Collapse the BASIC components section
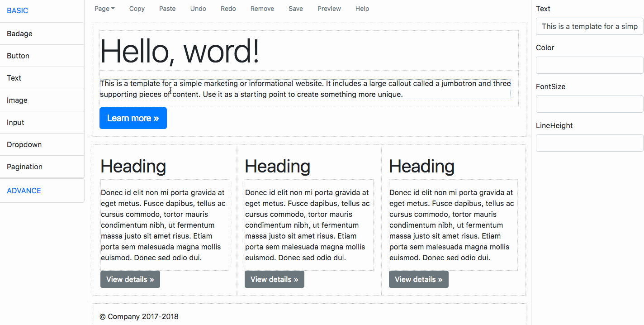Screen dimensions: 644x325 pos(18,10)
